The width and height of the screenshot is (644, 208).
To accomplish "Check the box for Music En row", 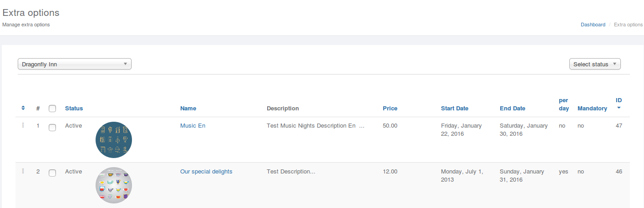I will tap(52, 128).
